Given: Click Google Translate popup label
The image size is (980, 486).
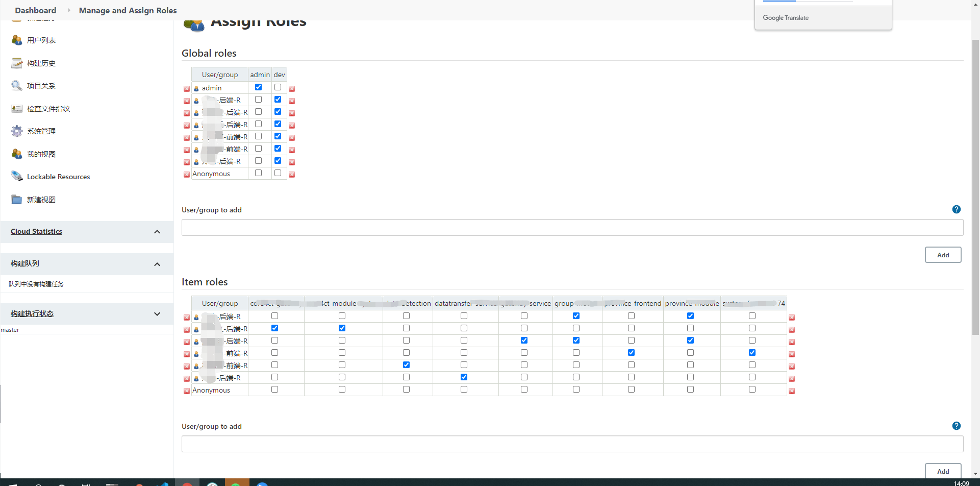Looking at the screenshot, I should pyautogui.click(x=786, y=18).
